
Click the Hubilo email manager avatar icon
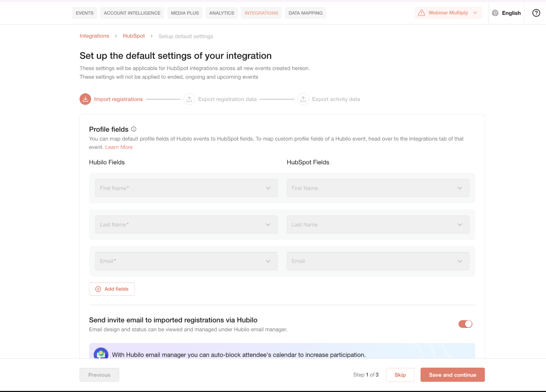[x=101, y=354]
